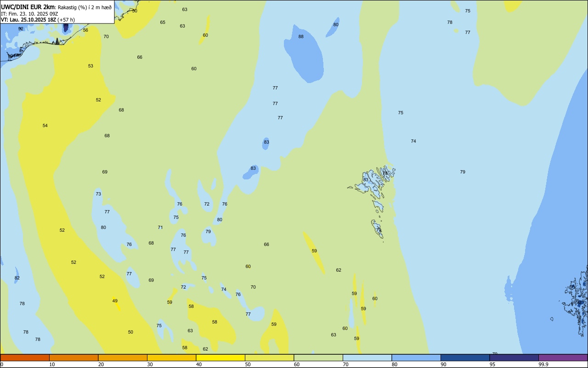Select the "53" humidity value
This screenshot has width=588, height=368.
[90, 66]
